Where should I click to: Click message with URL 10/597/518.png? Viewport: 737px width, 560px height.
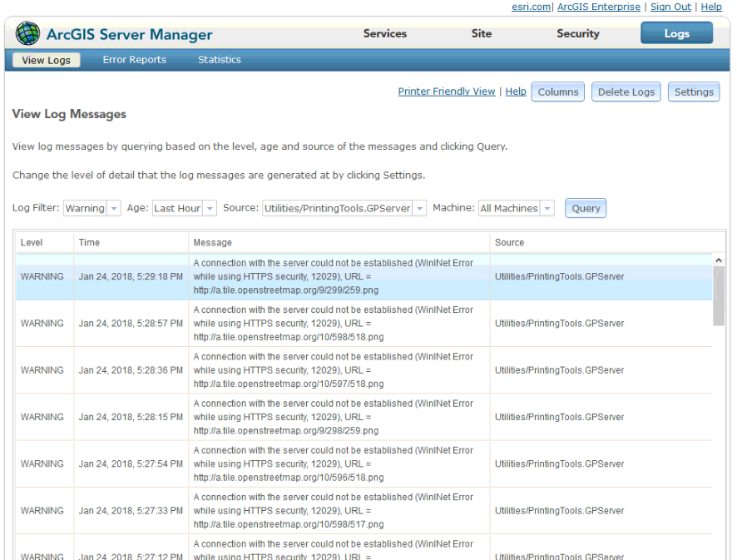[x=334, y=370]
